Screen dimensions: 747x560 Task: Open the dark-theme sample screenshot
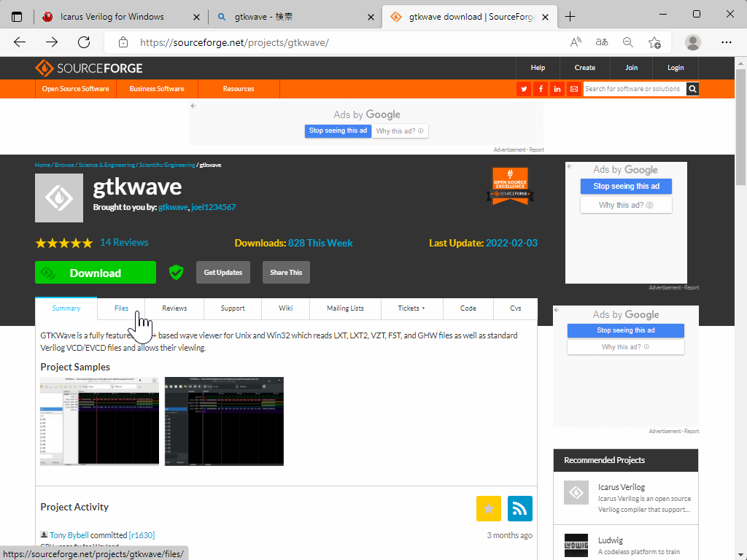click(x=224, y=421)
